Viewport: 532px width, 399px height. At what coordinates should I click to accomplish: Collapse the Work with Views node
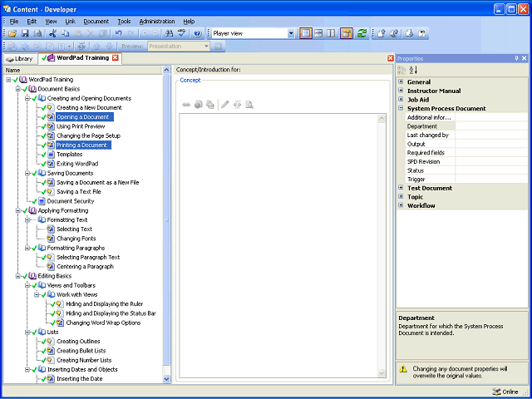point(37,294)
